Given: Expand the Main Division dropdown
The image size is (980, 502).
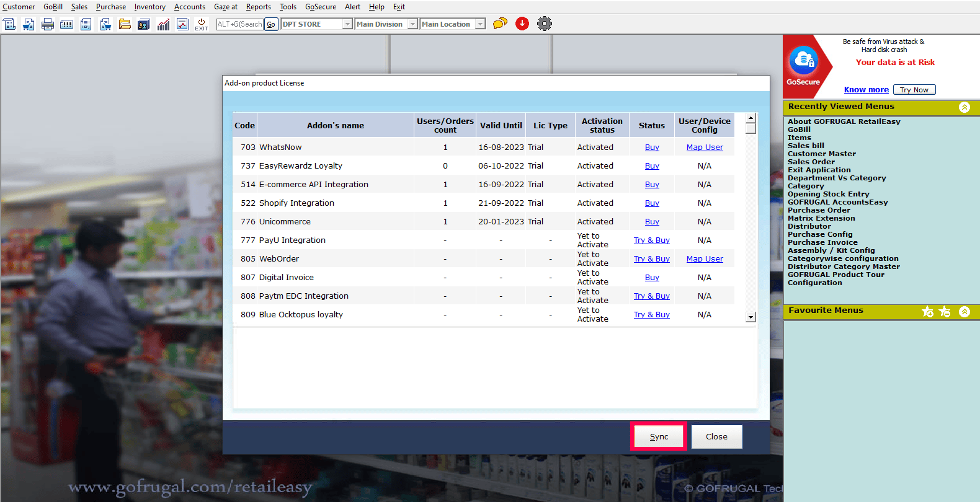Looking at the screenshot, I should click(412, 24).
